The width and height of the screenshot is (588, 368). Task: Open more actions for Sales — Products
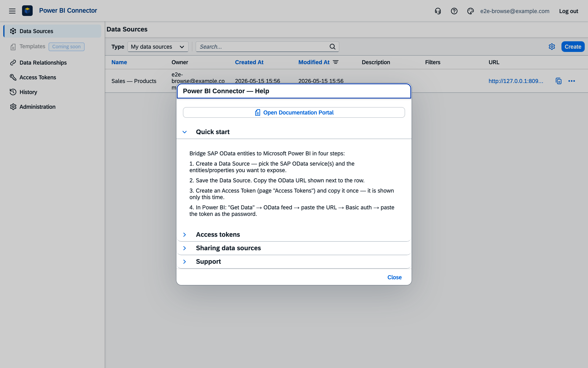click(x=571, y=81)
